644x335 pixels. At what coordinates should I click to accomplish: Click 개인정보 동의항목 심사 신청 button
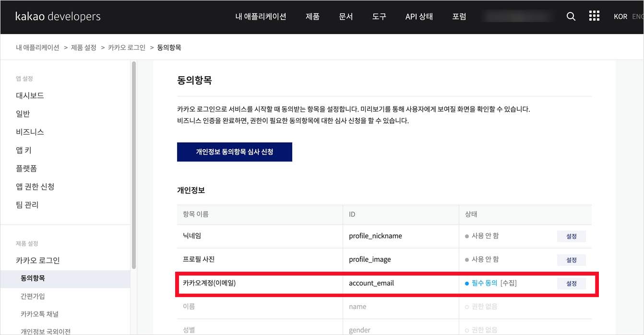coord(235,152)
